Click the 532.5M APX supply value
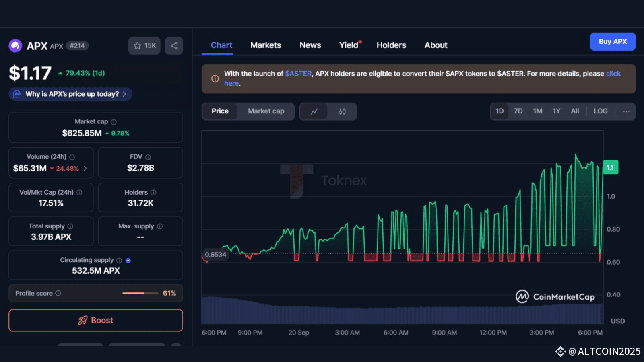Image resolution: width=644 pixels, height=362 pixels. pos(96,271)
